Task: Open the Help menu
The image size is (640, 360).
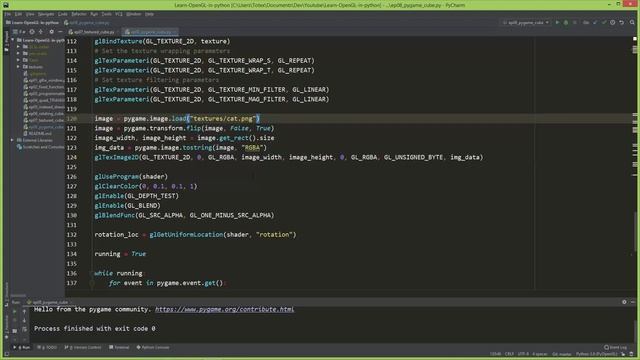Action: 149,14
